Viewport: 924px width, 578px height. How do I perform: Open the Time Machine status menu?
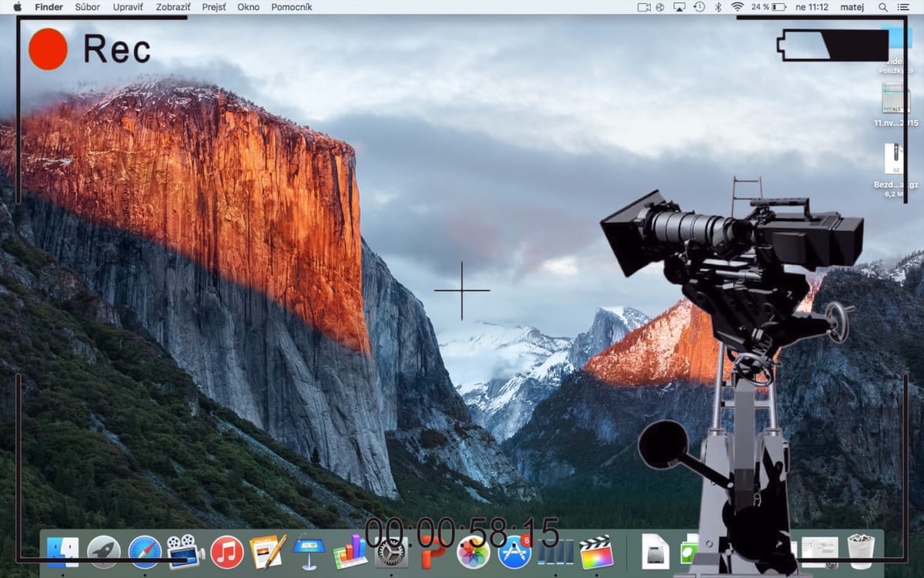[x=699, y=7]
